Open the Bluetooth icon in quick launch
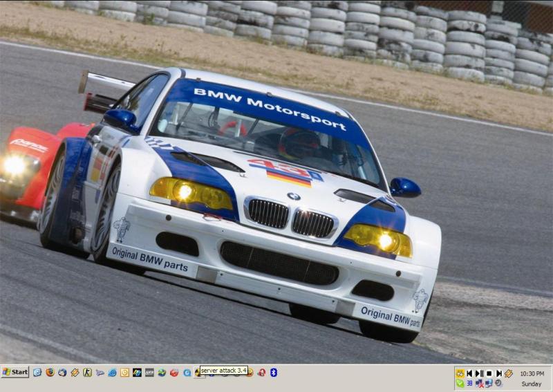Image resolution: width=553 pixels, height=392 pixels. tap(274, 372)
